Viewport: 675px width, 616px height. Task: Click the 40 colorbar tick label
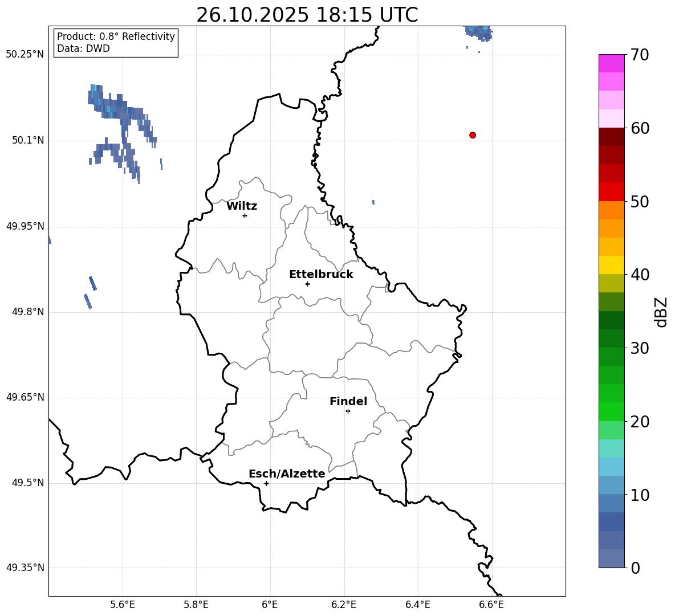tap(640, 275)
